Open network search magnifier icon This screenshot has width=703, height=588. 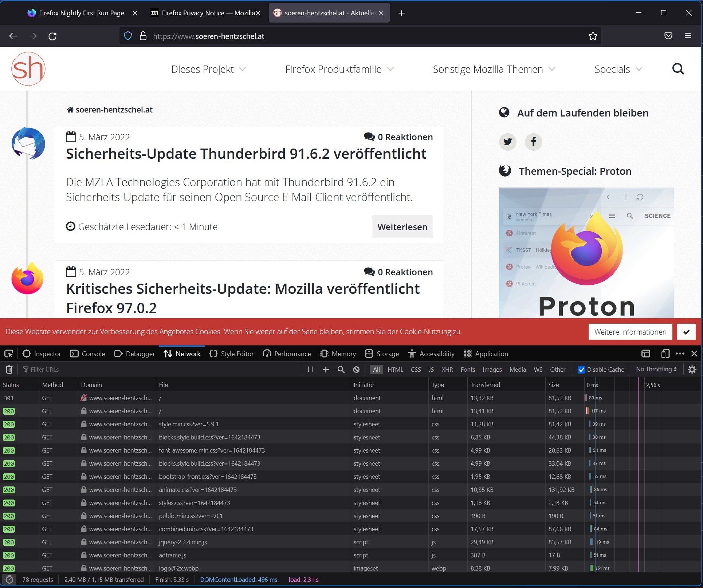[x=341, y=370]
